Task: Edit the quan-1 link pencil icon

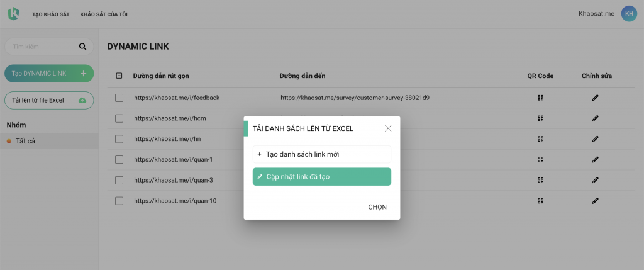Action: pos(595,159)
